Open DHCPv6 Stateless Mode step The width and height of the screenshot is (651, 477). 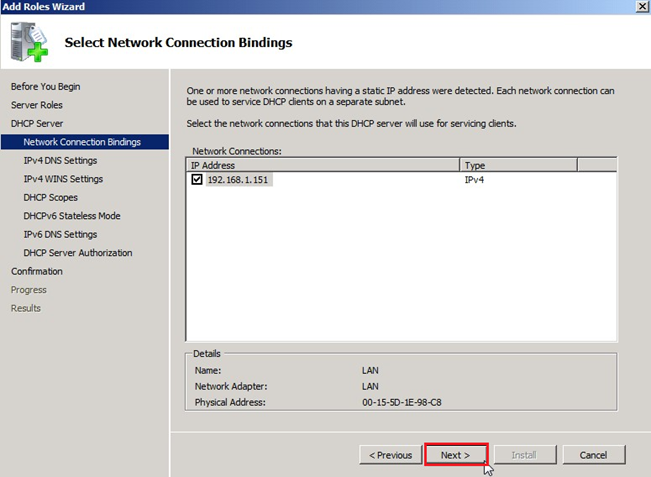point(72,216)
